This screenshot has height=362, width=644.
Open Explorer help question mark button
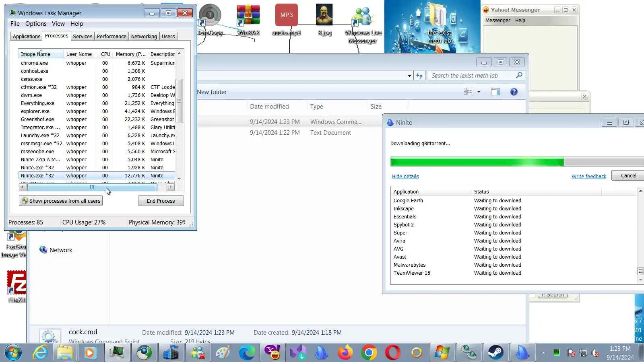(x=514, y=92)
